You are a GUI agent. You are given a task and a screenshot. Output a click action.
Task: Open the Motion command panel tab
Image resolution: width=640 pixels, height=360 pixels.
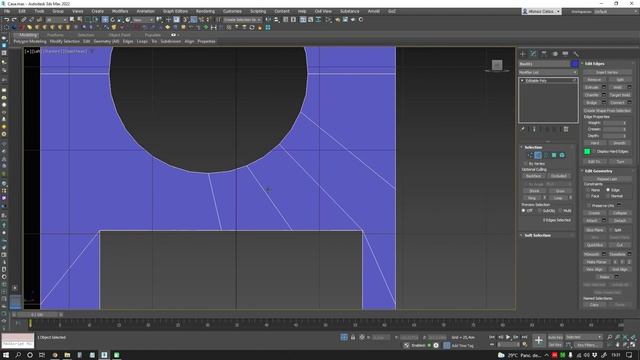coord(555,54)
